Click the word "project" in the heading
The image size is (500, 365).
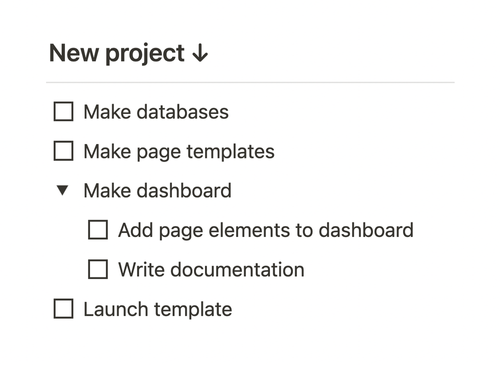(145, 55)
